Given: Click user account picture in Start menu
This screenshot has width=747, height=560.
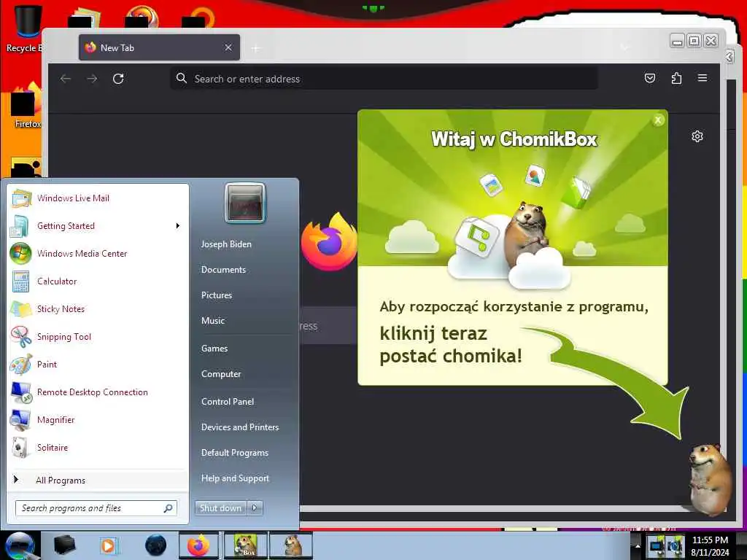Looking at the screenshot, I should coord(245,203).
